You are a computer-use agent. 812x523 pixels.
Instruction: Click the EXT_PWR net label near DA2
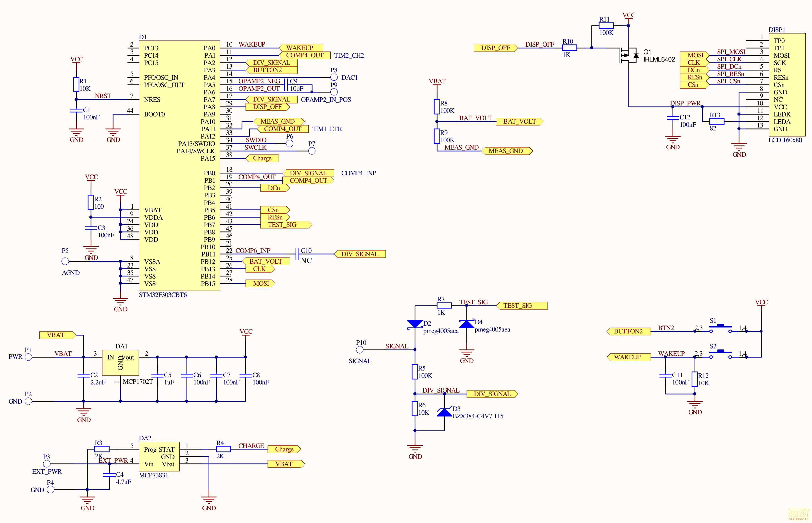[113, 460]
